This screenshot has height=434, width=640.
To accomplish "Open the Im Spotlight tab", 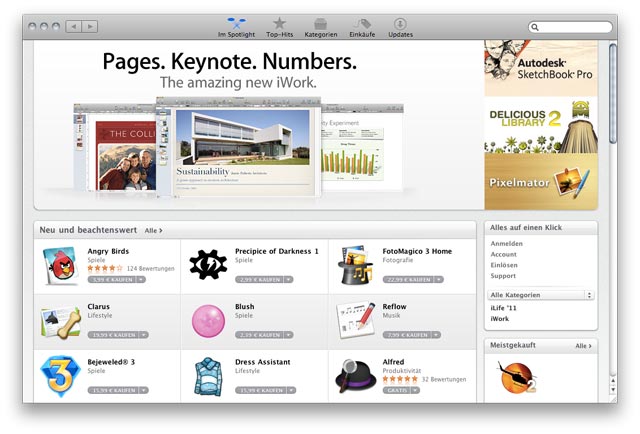I will pos(236,27).
